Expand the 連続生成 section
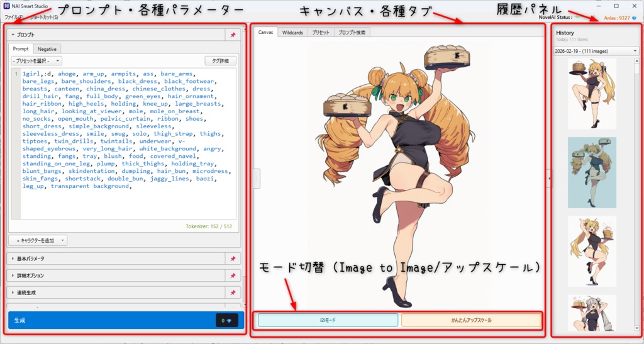The height and width of the screenshot is (344, 644). [x=116, y=292]
